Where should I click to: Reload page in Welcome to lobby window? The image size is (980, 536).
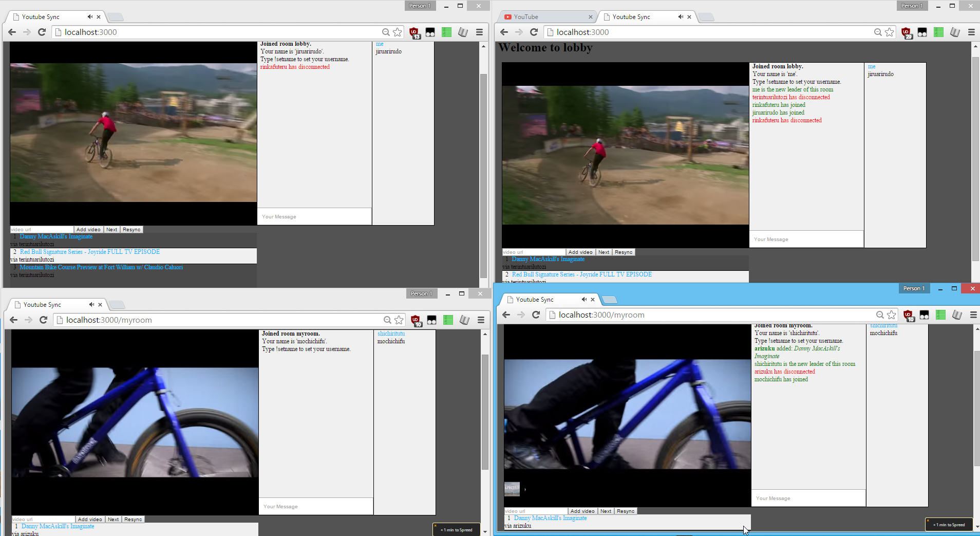tap(534, 32)
